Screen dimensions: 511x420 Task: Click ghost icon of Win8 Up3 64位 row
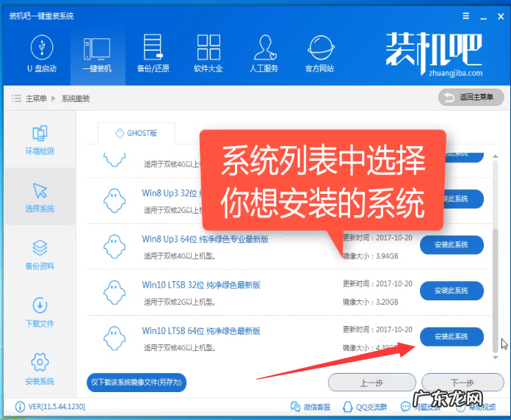coord(115,247)
